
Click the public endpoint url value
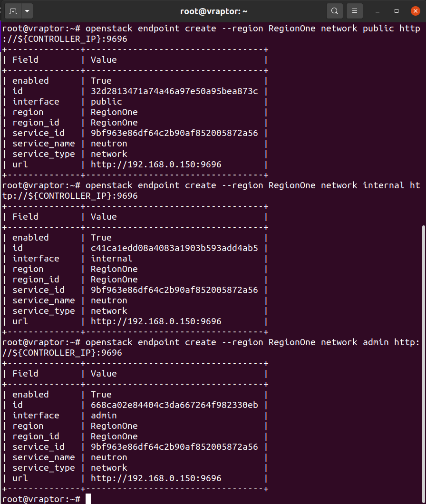156,165
